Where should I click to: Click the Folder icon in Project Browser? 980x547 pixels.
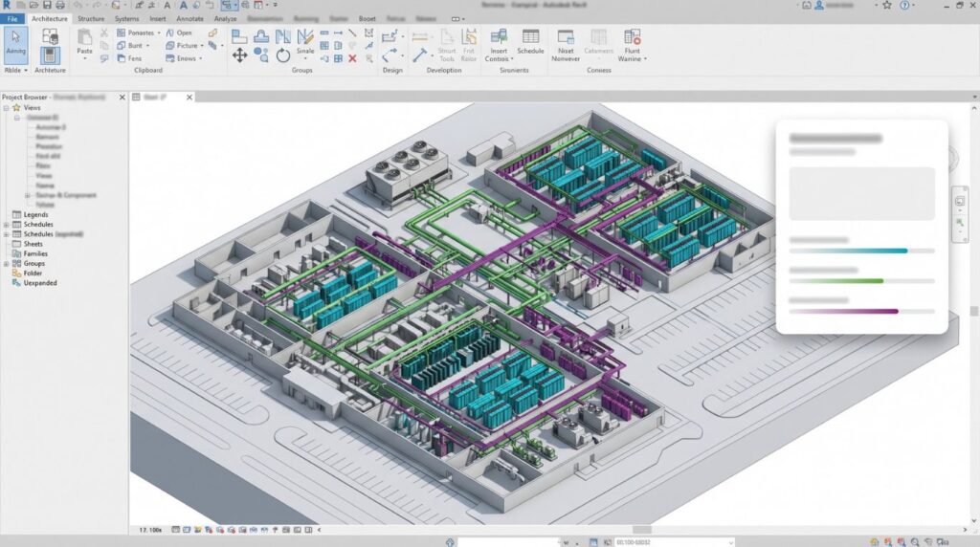[17, 273]
